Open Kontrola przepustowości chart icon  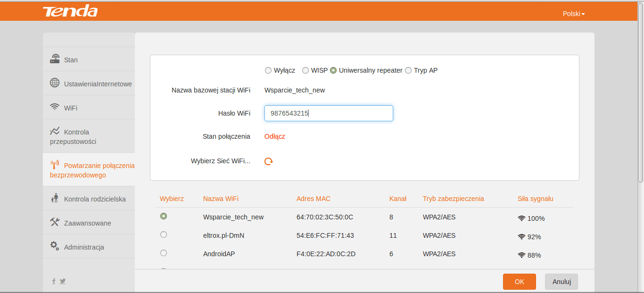click(x=55, y=131)
